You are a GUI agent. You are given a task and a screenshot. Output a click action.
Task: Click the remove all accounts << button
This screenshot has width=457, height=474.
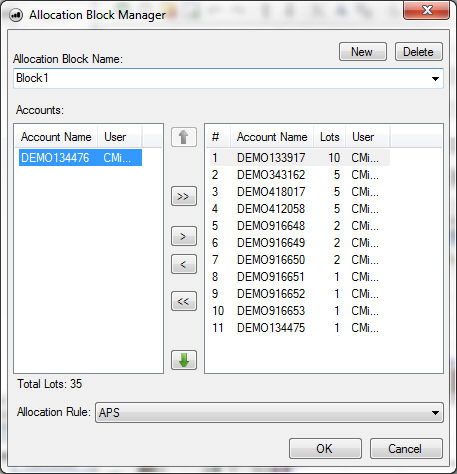point(184,301)
